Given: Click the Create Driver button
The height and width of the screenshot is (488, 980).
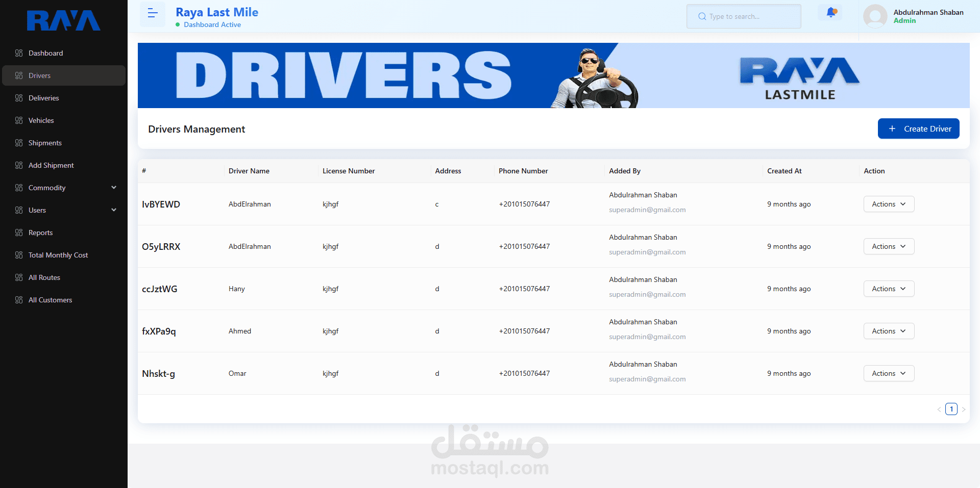Looking at the screenshot, I should click(x=918, y=129).
